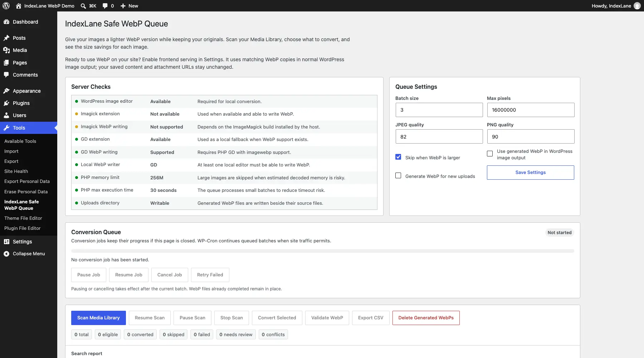Click the Appearance paintbrush icon
Screen dimensions: 644x358
pos(6,91)
